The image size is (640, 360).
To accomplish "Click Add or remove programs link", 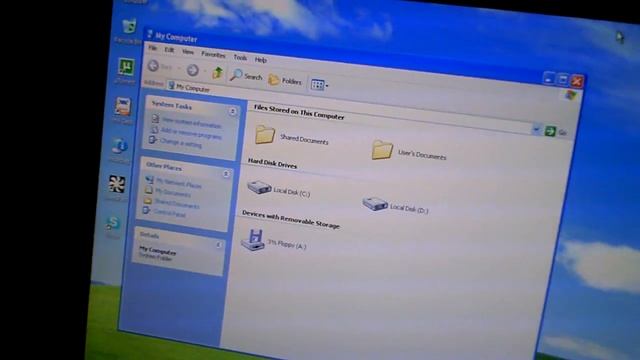I will coord(191,133).
